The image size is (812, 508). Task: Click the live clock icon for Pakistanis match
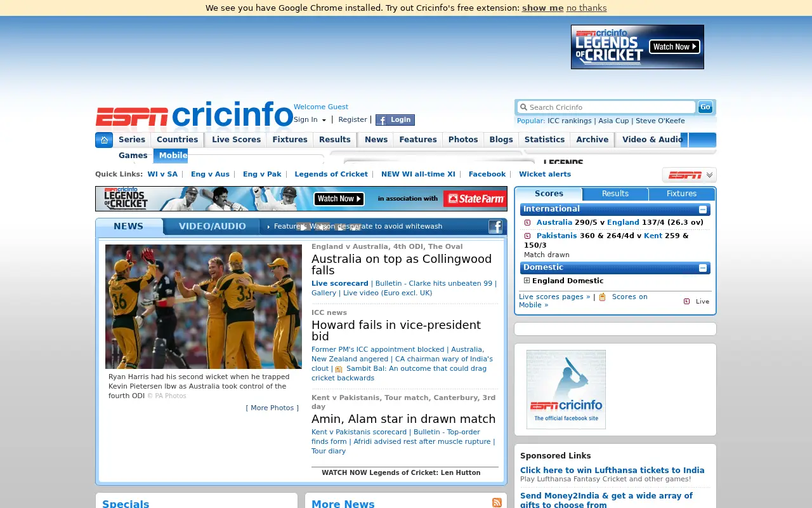coord(527,236)
